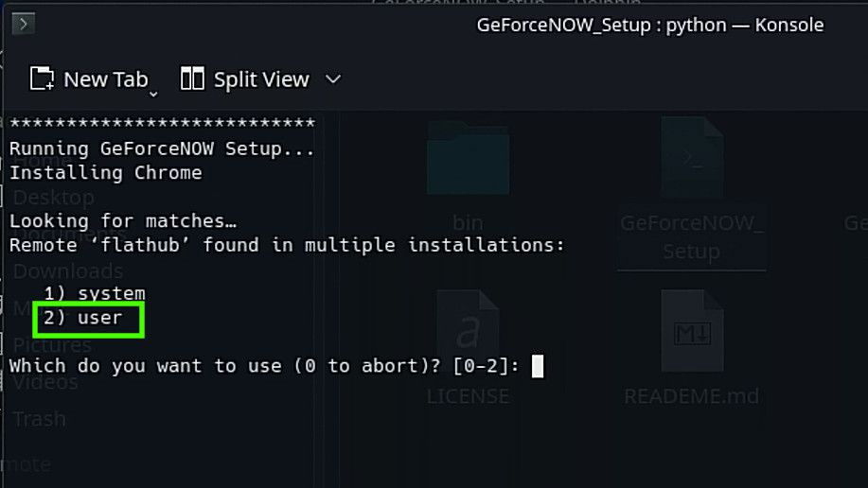This screenshot has width=868, height=488.
Task: Select the LICENSE file icon behind terminal
Action: (x=468, y=331)
